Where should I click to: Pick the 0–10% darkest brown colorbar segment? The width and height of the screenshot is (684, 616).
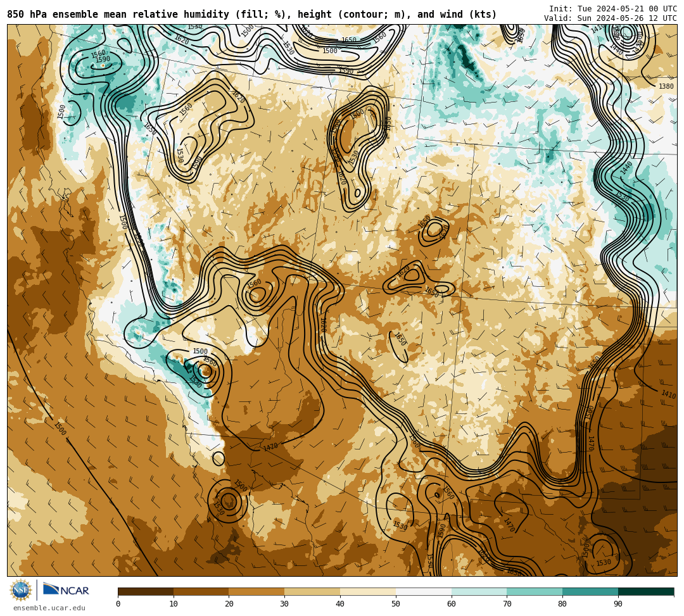pos(146,591)
